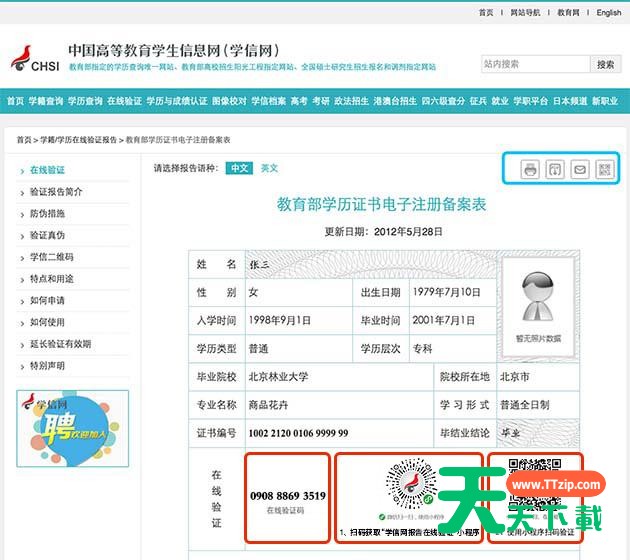Click the download report icon
Image resolution: width=630 pixels, height=560 pixels.
(555, 169)
